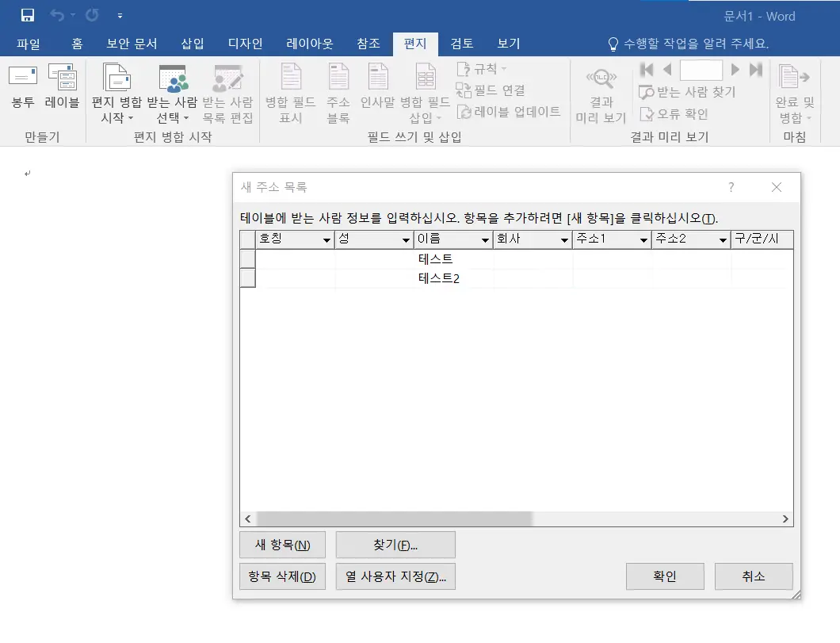Switch to the 홈 ribbon tab
840x643 pixels.
[x=76, y=44]
